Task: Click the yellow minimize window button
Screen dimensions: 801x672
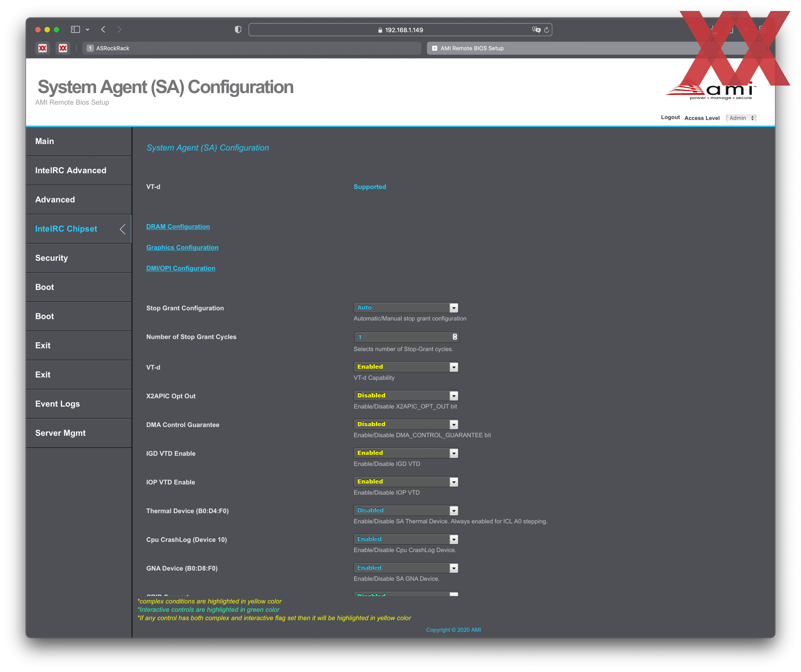Action: click(47, 30)
